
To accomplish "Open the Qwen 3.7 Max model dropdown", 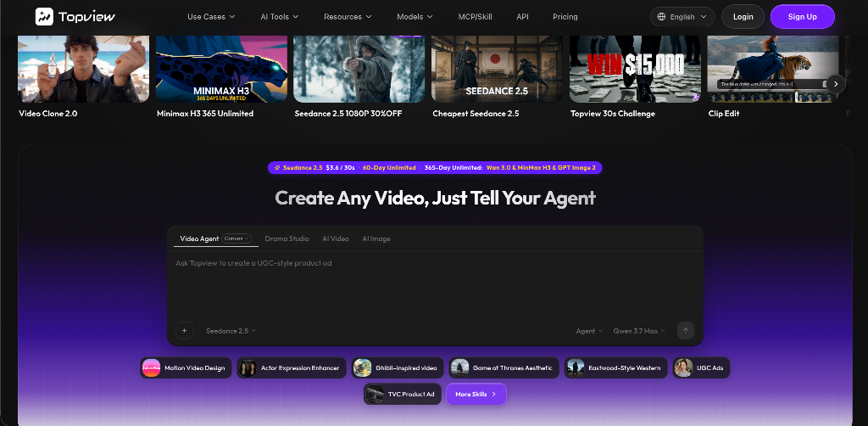I will 639,331.
